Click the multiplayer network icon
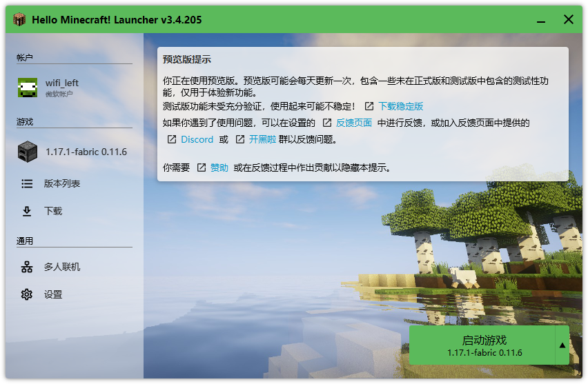 pos(27,267)
